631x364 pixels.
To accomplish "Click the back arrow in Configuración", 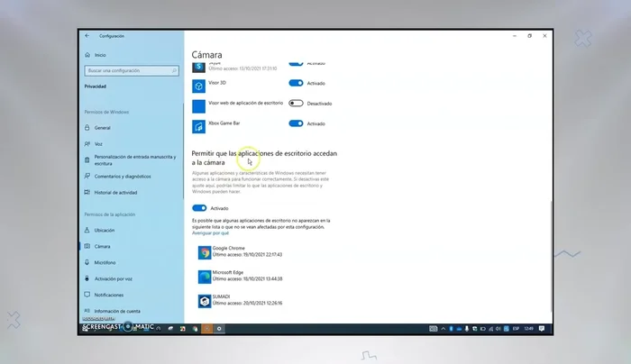I will (x=87, y=36).
